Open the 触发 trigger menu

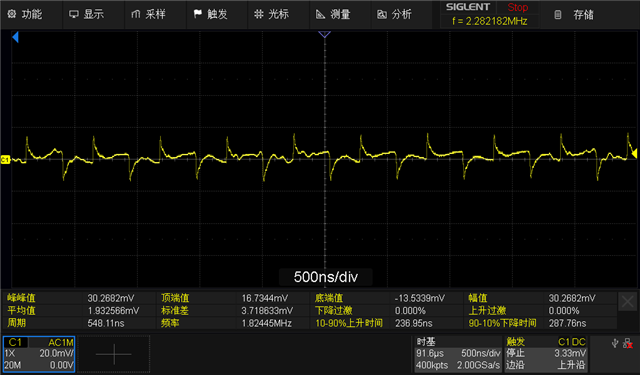click(210, 15)
